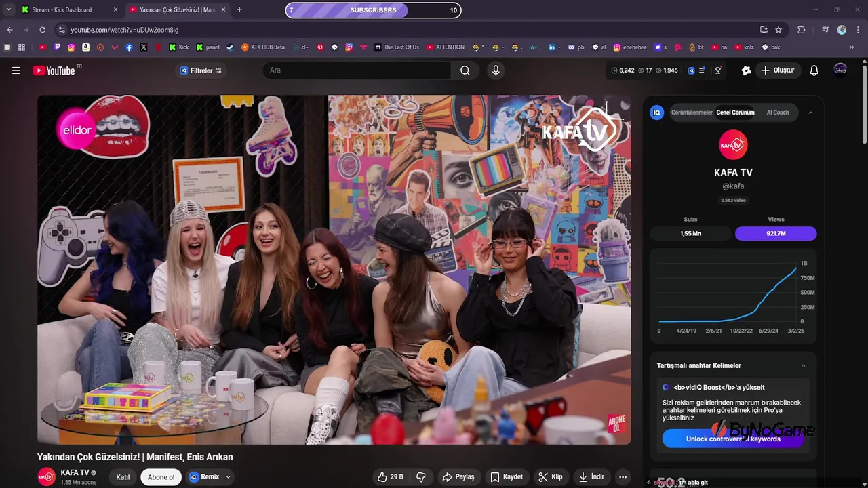Open the more actions three-dot menu
This screenshot has height=488, width=868.
(x=623, y=477)
